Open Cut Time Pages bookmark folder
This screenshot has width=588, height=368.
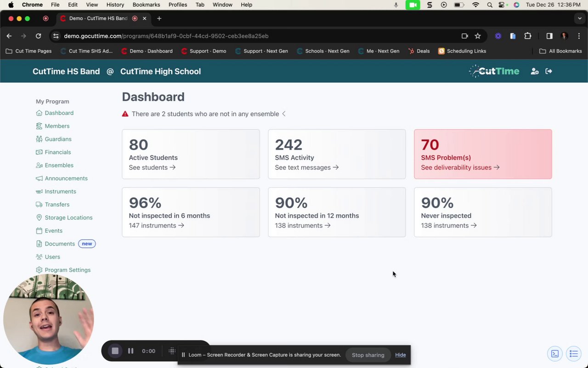[x=28, y=51]
